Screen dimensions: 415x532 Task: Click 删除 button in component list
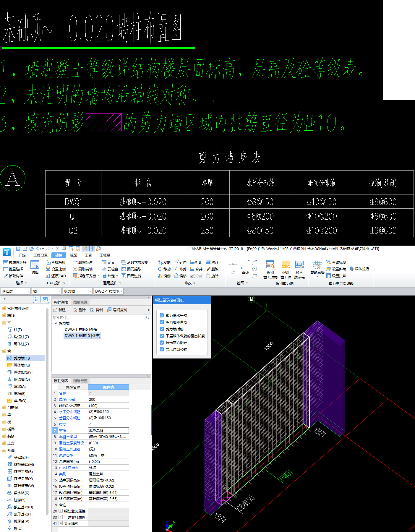tap(79, 310)
